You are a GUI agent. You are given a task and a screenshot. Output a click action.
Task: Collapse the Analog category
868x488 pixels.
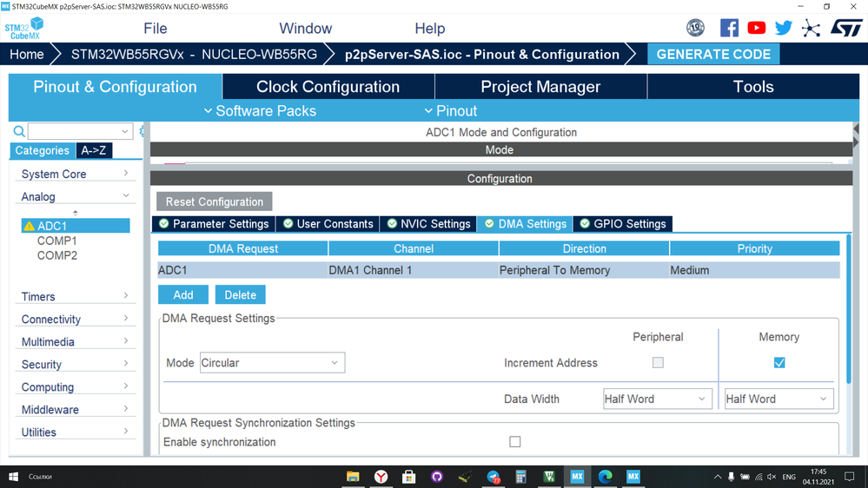(x=76, y=196)
